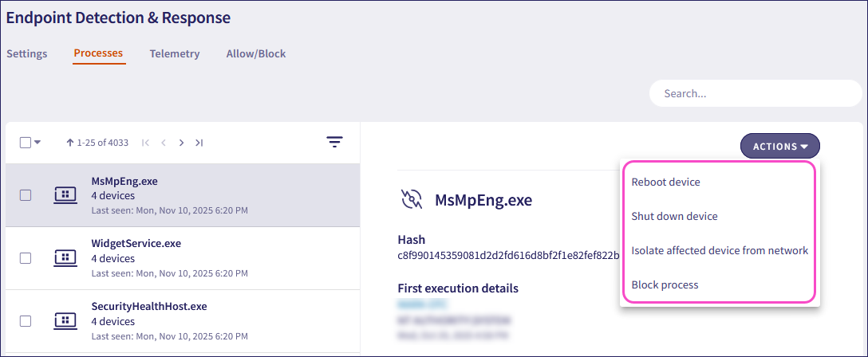
Task: Click the WidgetService.exe device icon
Action: point(65,257)
